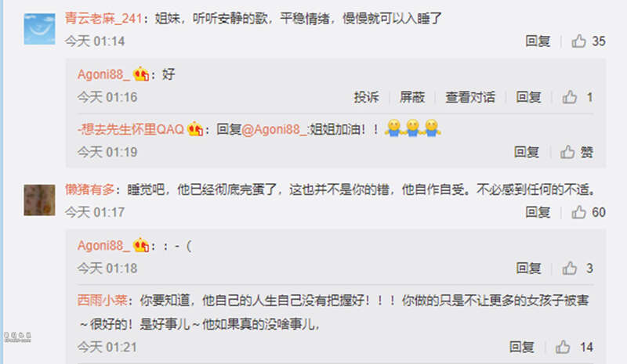Viewport: 627px width, 364px height.
Task: Open 青云老麻_241's avatar thumbnail
Action: 39,29
